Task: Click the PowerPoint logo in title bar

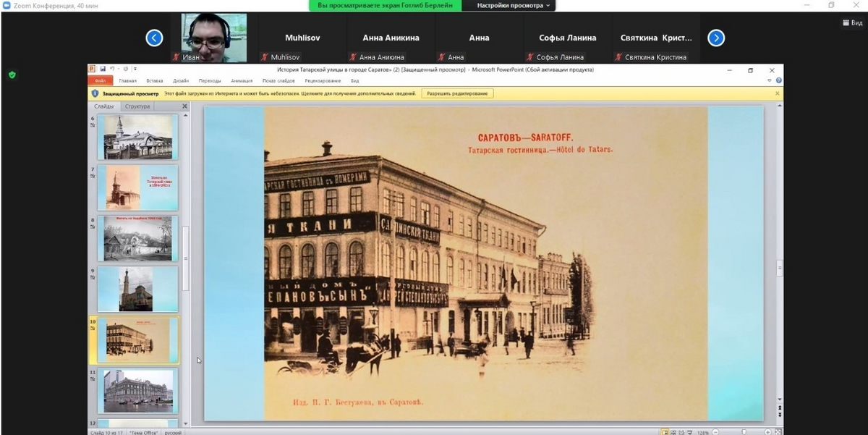Action: pos(93,69)
